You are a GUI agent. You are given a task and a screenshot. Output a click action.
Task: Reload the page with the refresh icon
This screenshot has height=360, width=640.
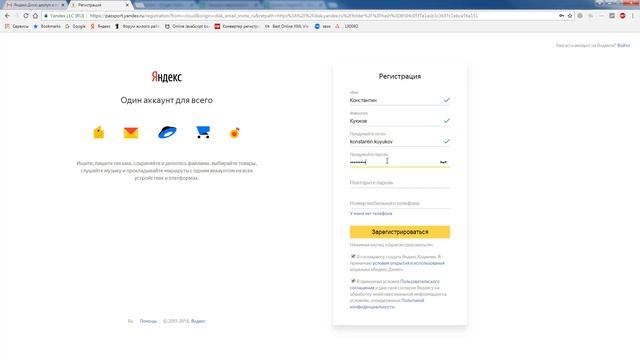click(x=26, y=16)
